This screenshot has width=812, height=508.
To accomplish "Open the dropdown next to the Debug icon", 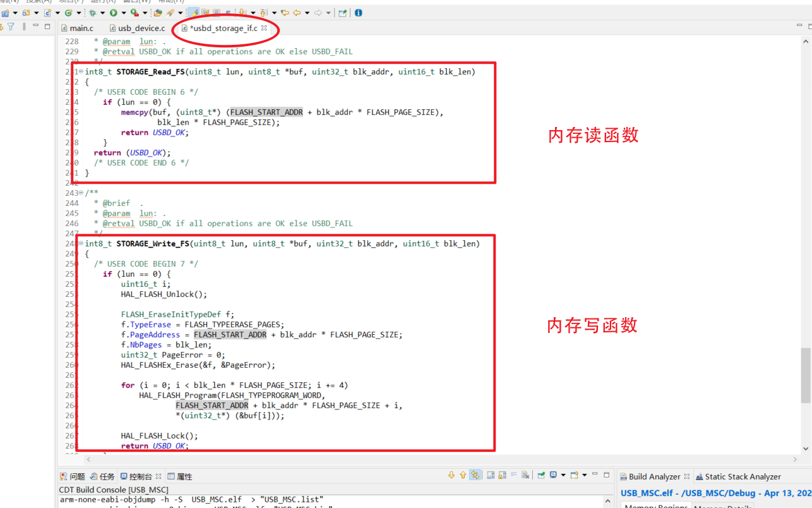I will point(103,13).
